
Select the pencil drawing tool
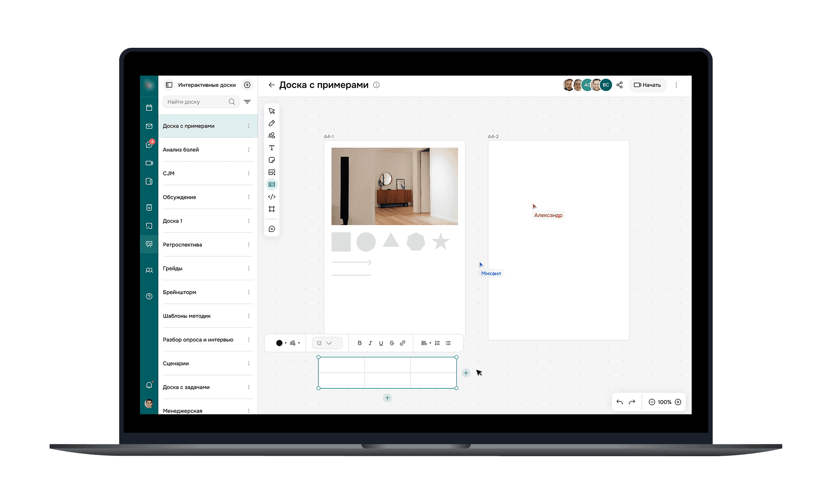[x=272, y=123]
